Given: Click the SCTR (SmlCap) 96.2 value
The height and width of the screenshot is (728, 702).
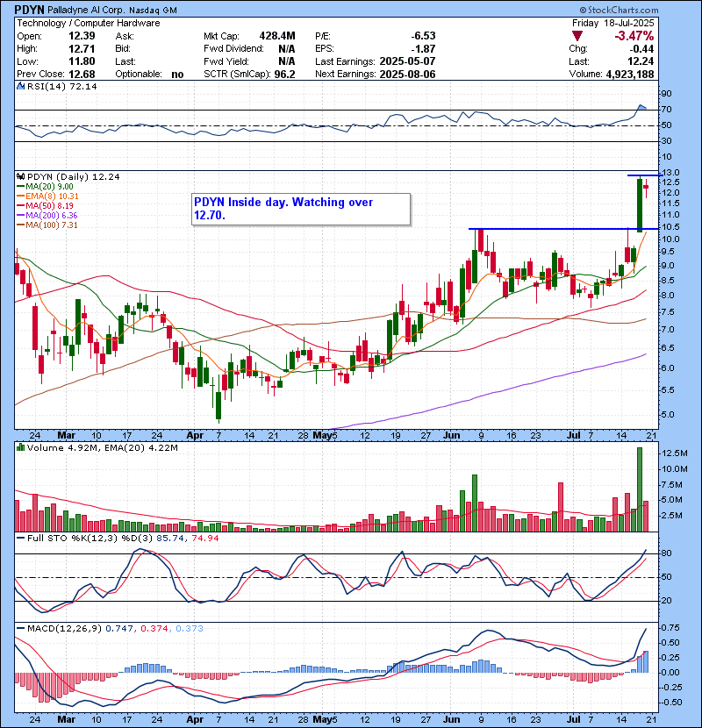Looking at the screenshot, I should pos(284,75).
